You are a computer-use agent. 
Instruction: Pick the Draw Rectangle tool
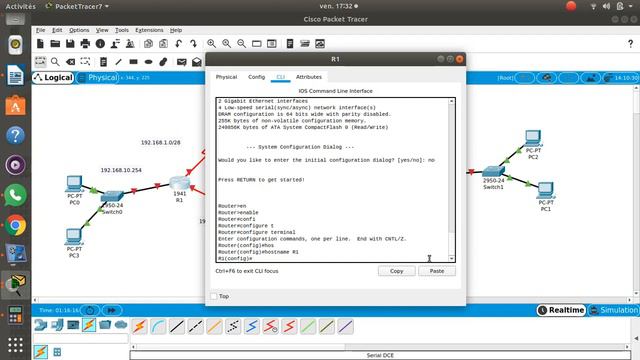[x=133, y=62]
